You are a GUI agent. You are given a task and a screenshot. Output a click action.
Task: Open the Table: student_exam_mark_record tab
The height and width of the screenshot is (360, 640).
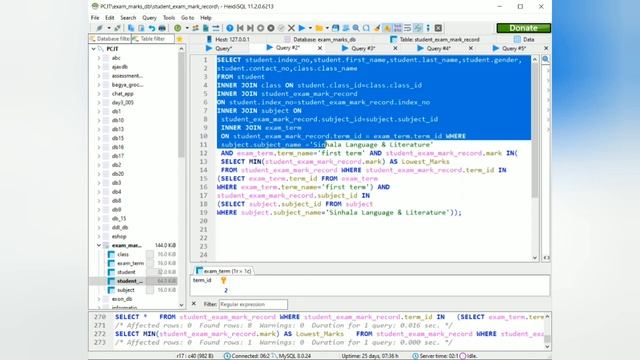439,39
